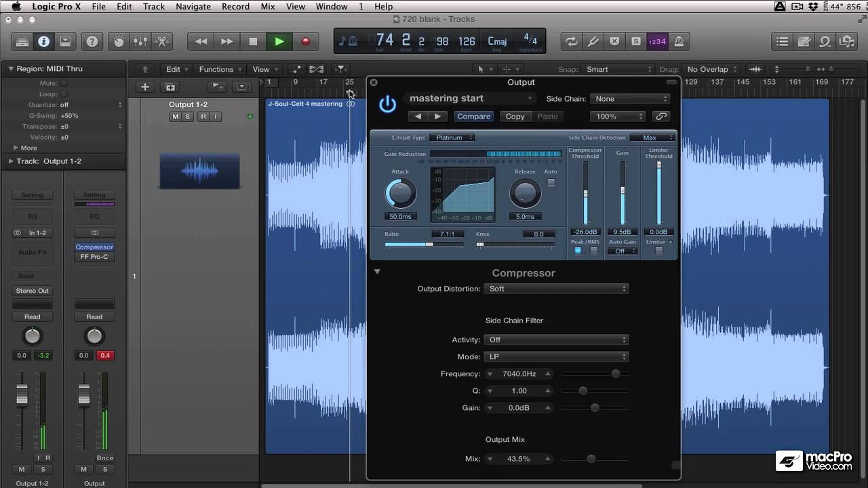Click the Tuner button
Screen dimensions: 868x488
[x=593, y=41]
